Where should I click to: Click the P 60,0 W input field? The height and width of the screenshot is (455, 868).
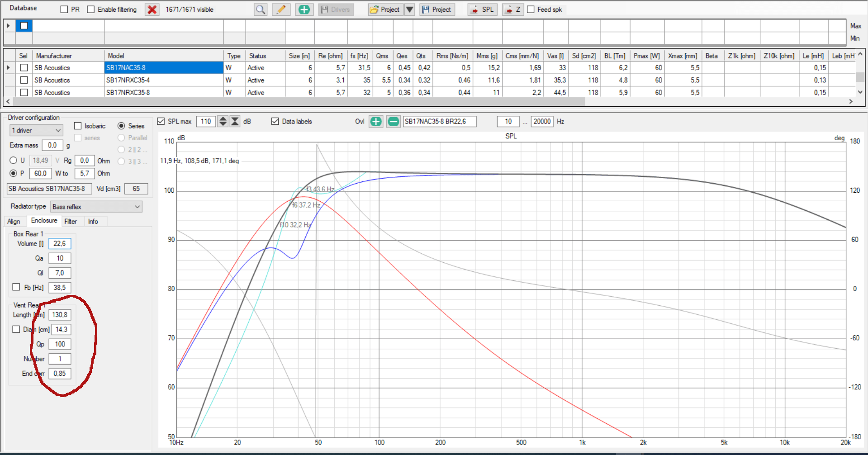click(40, 173)
